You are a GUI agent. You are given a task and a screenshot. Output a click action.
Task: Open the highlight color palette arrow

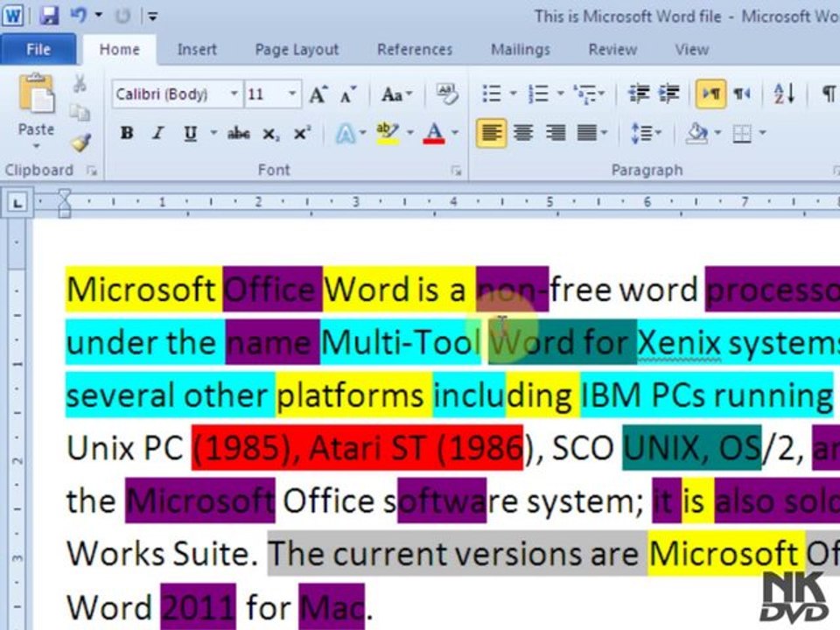click(x=410, y=132)
